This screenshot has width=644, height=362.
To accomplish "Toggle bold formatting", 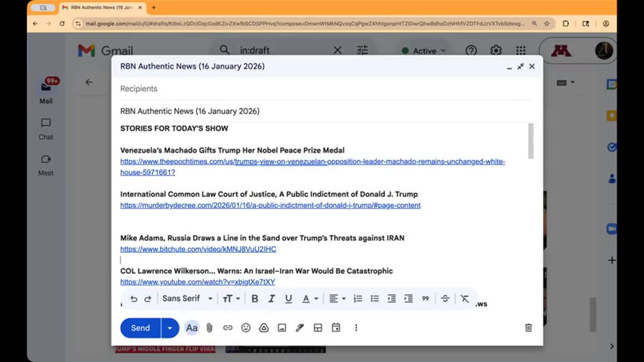I will pos(255,299).
